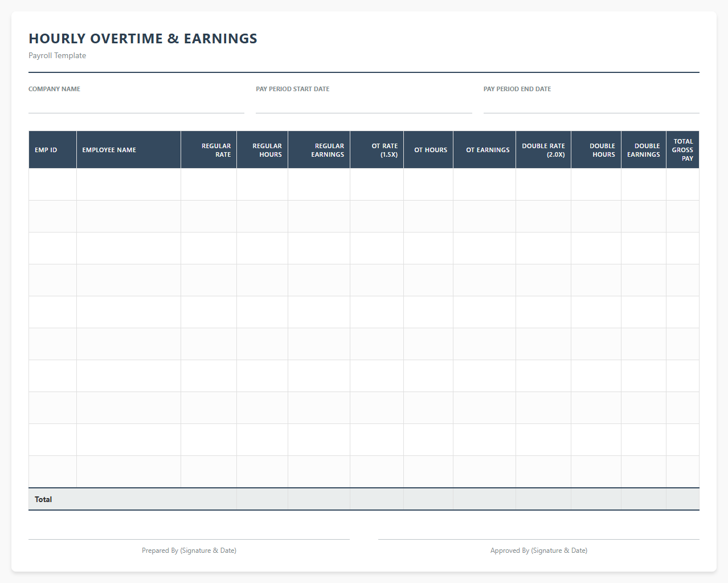728x583 pixels.
Task: Select the OT Rate (1.5X) header
Action: tap(377, 150)
